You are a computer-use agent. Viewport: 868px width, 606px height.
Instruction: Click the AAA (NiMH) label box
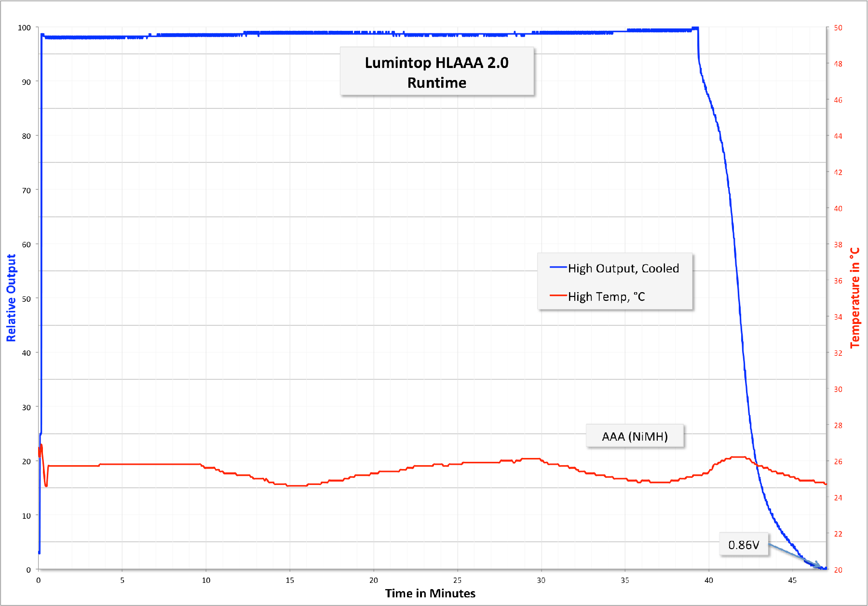tap(635, 436)
